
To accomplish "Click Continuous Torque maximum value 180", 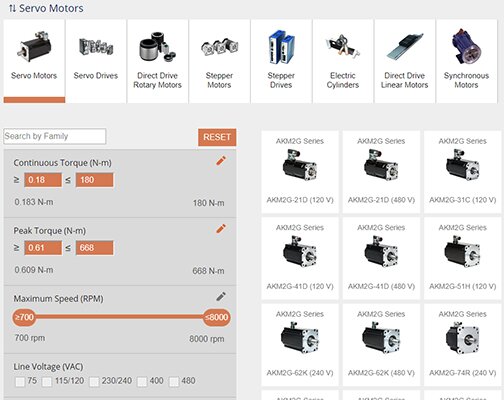I will pos(95,180).
